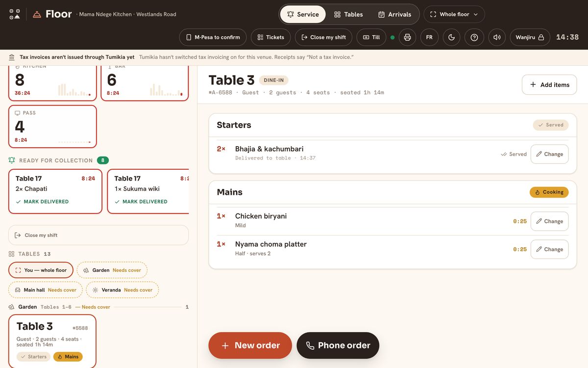The height and width of the screenshot is (368, 588).
Task: Mark Table 17 Sukuma wiki as delivered
Action: point(141,202)
